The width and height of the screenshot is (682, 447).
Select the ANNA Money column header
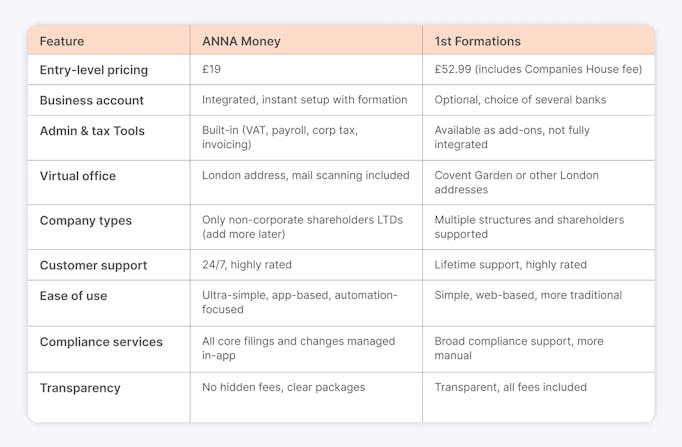click(x=241, y=41)
